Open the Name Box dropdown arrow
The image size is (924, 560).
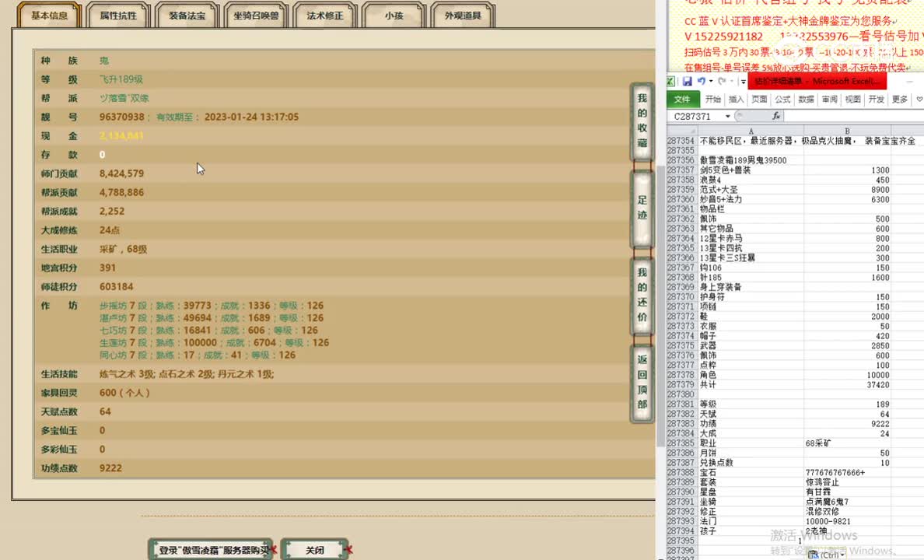click(x=727, y=114)
